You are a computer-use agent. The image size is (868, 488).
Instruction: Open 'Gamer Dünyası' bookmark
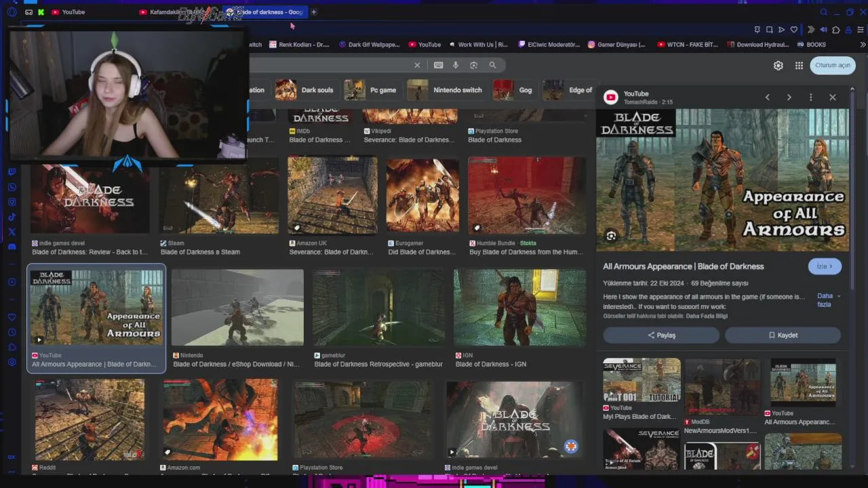tap(616, 45)
